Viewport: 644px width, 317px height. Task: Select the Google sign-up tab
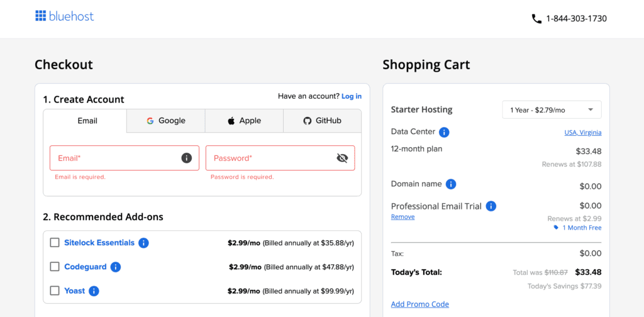click(x=166, y=121)
